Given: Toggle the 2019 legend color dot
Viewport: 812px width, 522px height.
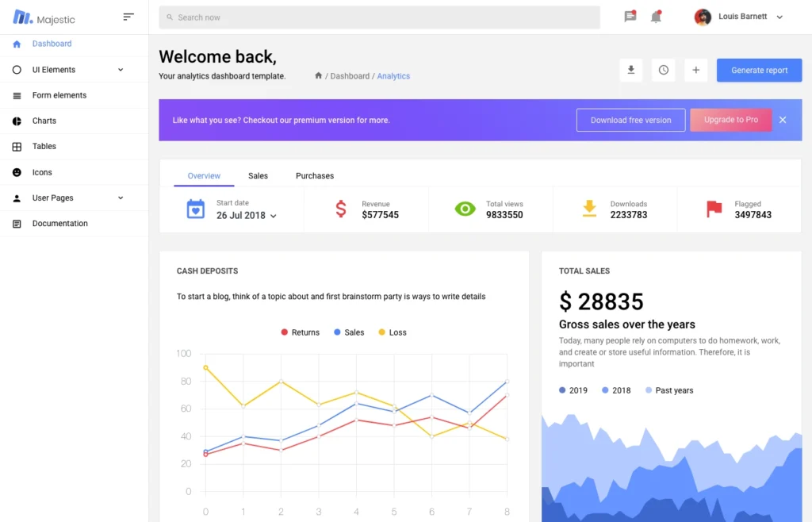Looking at the screenshot, I should 562,390.
